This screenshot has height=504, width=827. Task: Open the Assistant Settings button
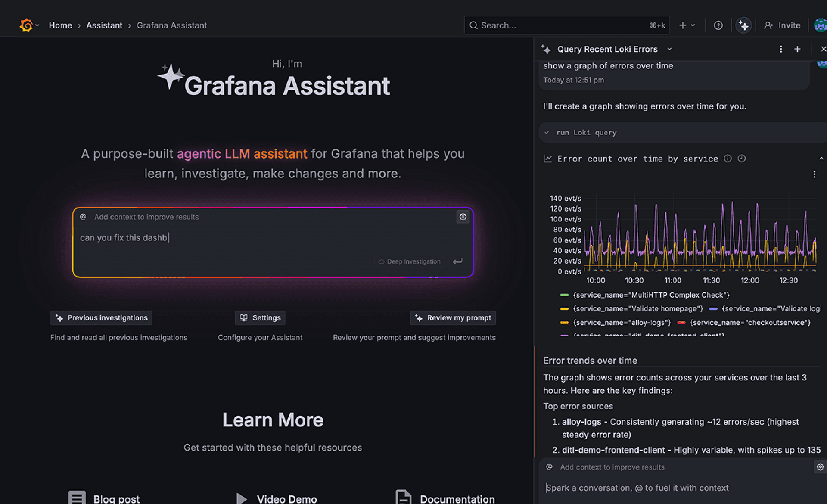(260, 318)
